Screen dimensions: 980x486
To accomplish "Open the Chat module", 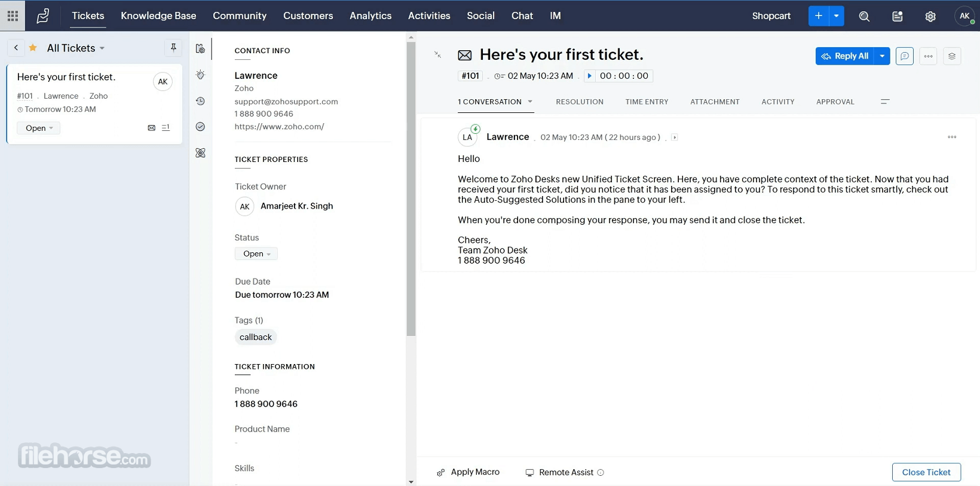I will coord(522,16).
